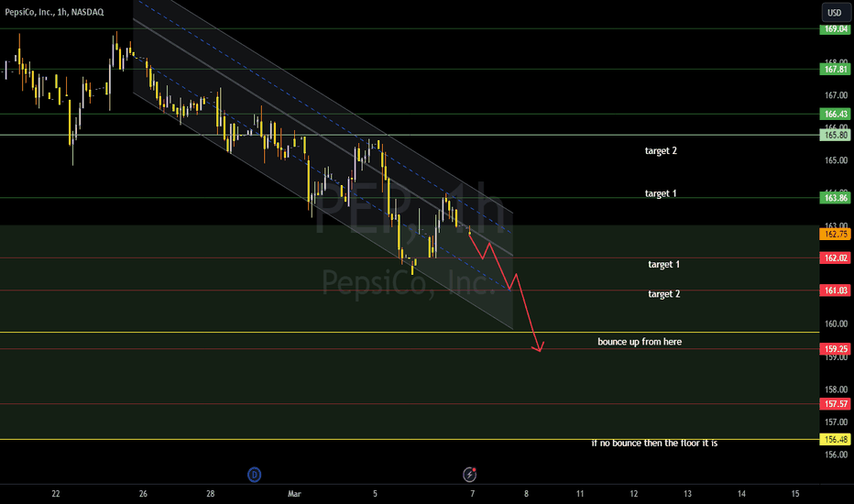Click the earnings lightning bolt icon
Screen dimensions: 854x504
point(469,475)
